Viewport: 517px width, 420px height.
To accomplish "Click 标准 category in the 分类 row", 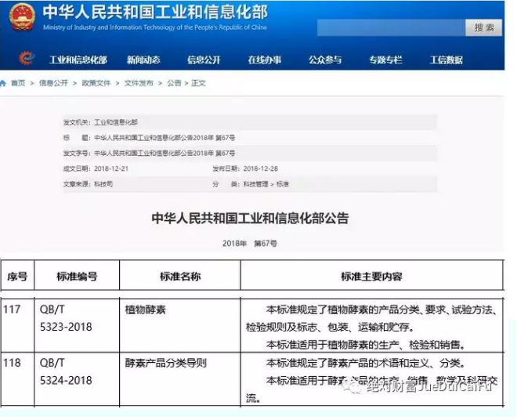I will click(283, 184).
